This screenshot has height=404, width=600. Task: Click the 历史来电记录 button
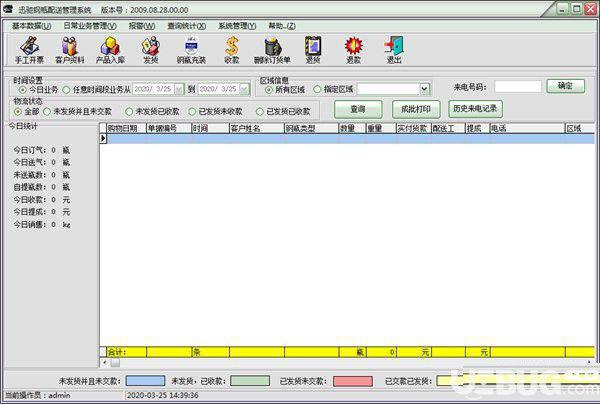[475, 109]
